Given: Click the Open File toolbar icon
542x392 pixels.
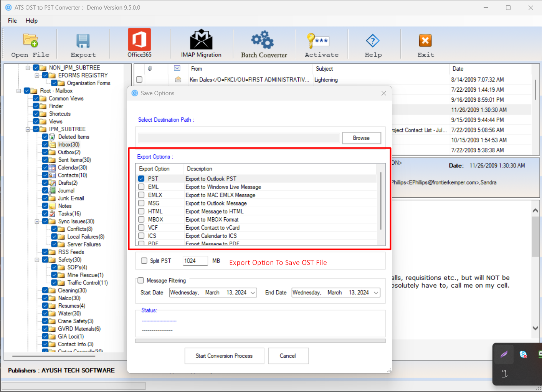Looking at the screenshot, I should (30, 40).
